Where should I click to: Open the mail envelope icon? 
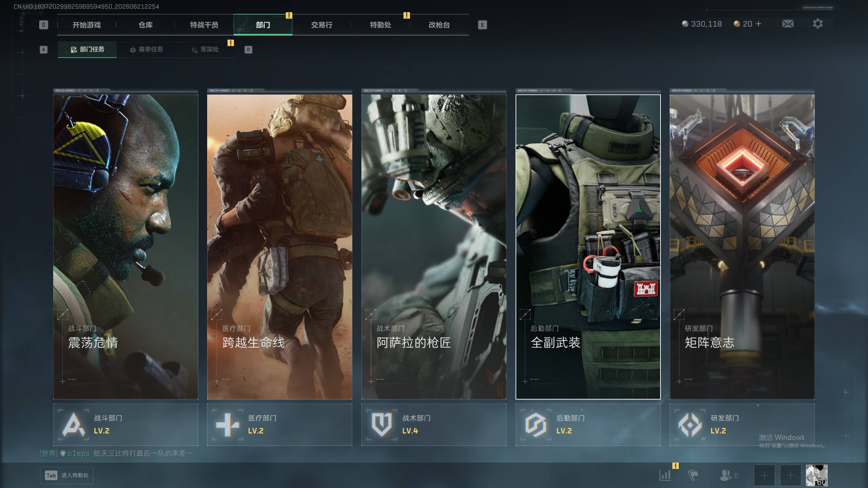tap(788, 24)
